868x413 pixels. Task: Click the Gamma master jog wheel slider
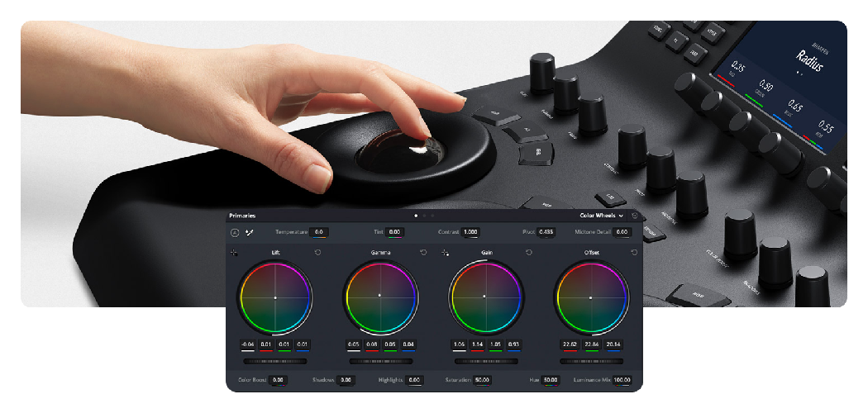pos(381,361)
